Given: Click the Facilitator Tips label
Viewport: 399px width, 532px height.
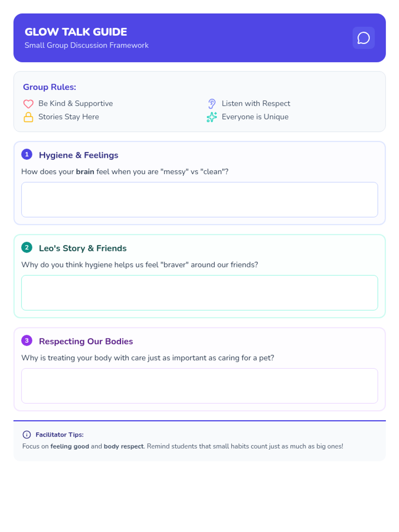Looking at the screenshot, I should [60, 435].
